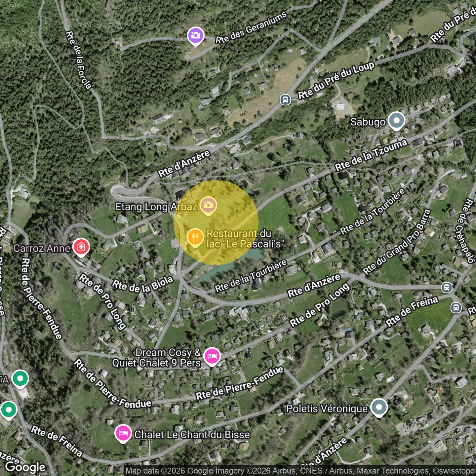Screen dimensions: 476x476
Task: Click the Etang Long Arbaz camera marker
Action: (x=208, y=205)
